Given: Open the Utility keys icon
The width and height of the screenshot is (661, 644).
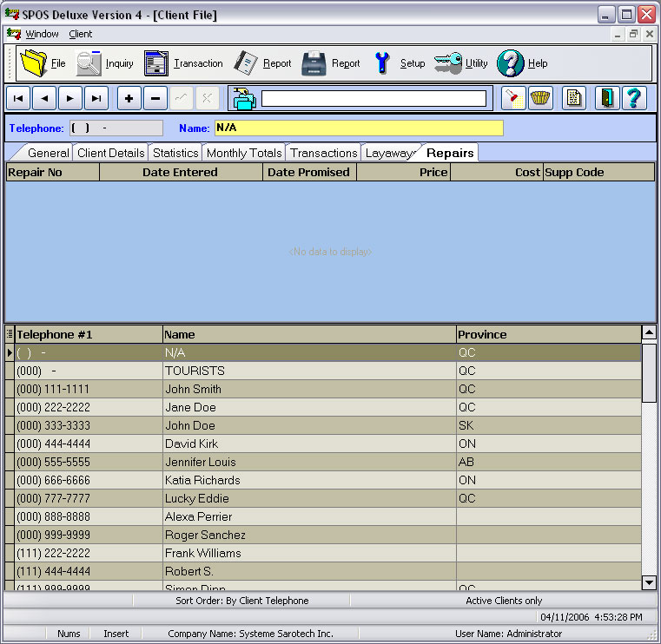Looking at the screenshot, I should point(448,63).
